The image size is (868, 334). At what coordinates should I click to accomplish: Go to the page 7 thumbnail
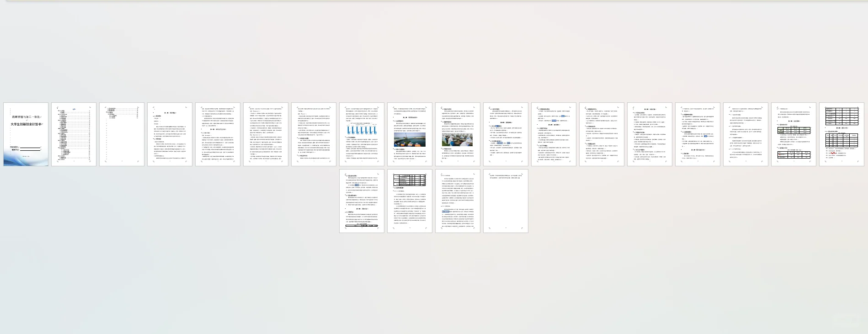tap(314, 134)
